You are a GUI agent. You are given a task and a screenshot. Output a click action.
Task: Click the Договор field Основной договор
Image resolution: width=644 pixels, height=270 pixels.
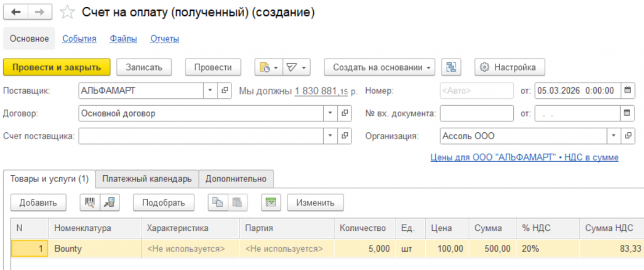click(x=201, y=113)
